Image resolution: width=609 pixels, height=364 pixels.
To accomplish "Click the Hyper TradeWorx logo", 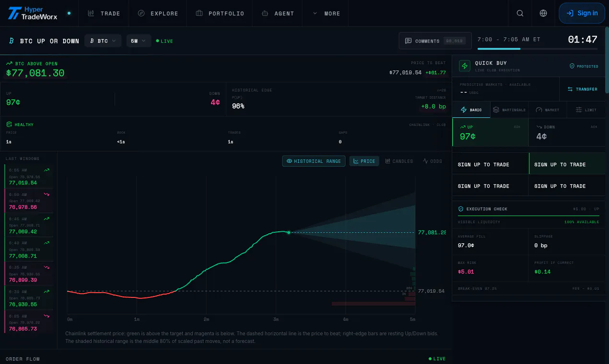I will 33,13.
